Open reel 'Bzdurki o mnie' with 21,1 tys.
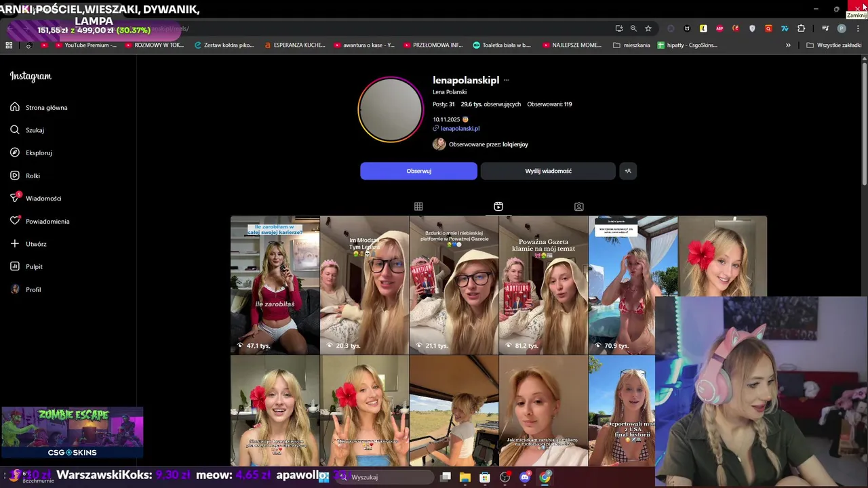The width and height of the screenshot is (868, 488). [x=454, y=285]
